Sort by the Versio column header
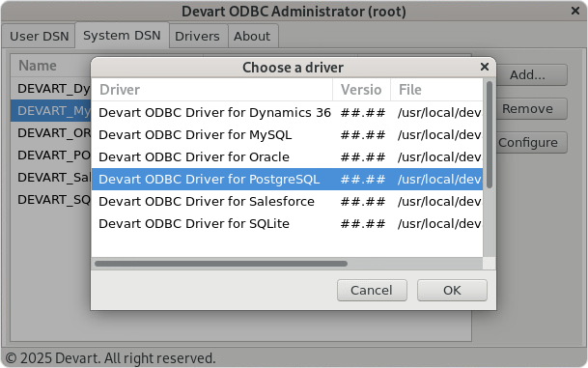Screen dimensions: 588x368 (x=361, y=90)
